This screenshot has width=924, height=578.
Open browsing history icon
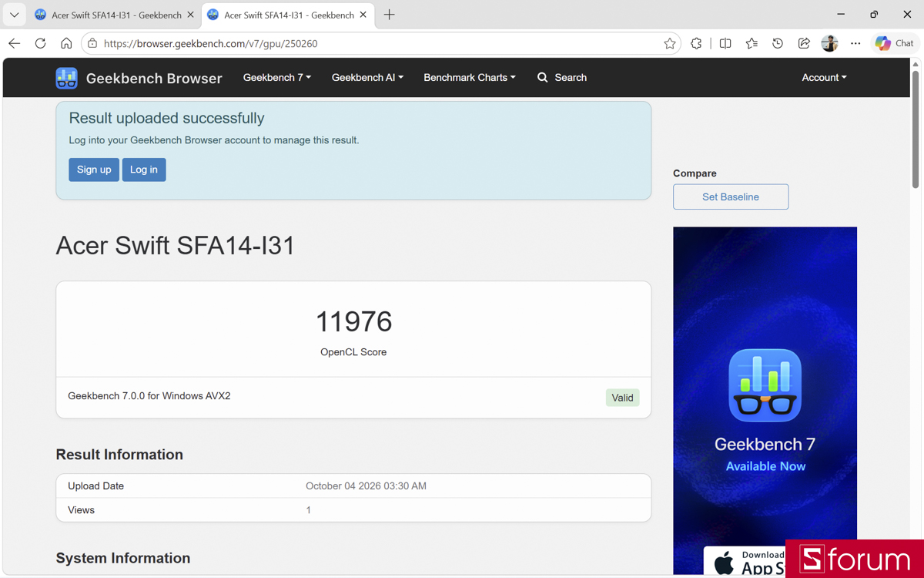778,44
